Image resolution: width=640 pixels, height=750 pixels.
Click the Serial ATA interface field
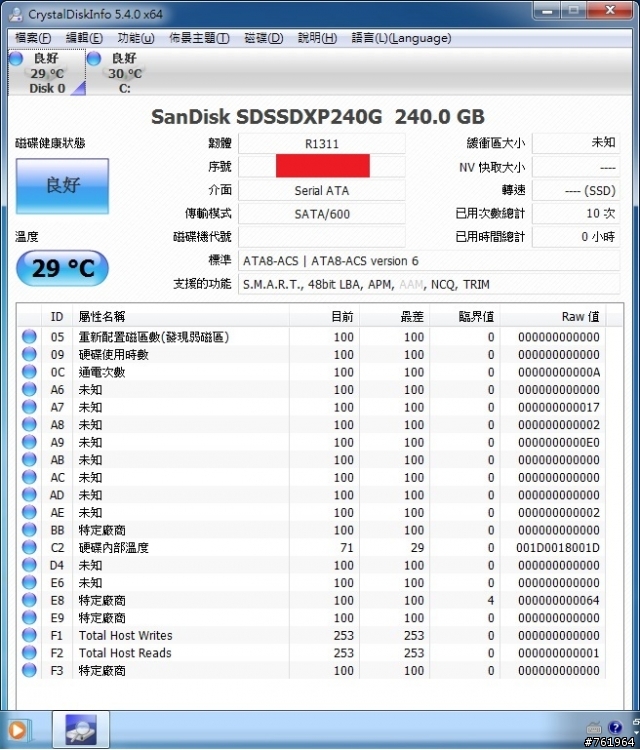click(x=321, y=190)
